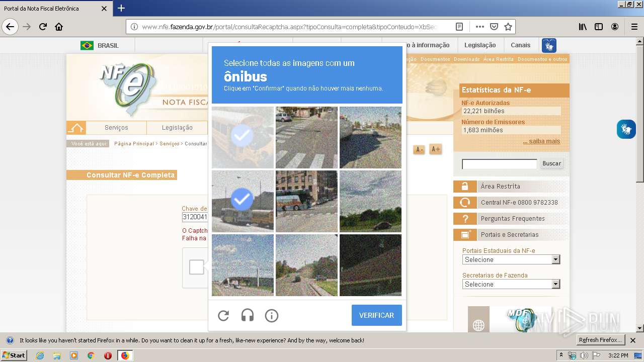
Task: Open the saiba mais link
Action: tap(541, 141)
